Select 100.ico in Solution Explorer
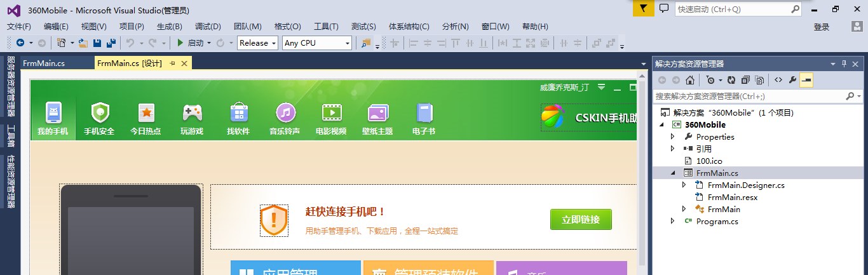Viewport: 868px width, 275px height. pos(710,161)
